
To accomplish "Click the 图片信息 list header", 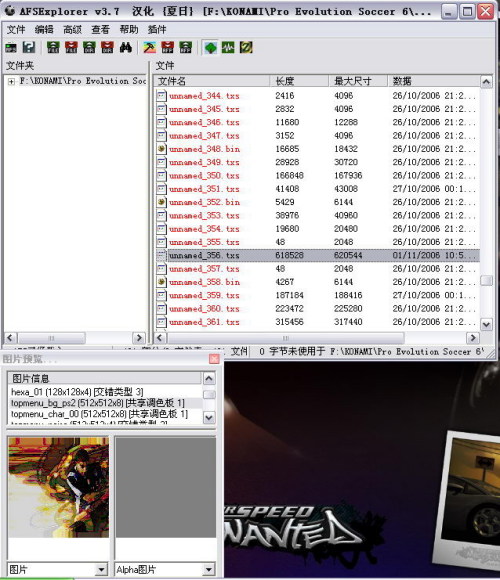I will point(105,378).
